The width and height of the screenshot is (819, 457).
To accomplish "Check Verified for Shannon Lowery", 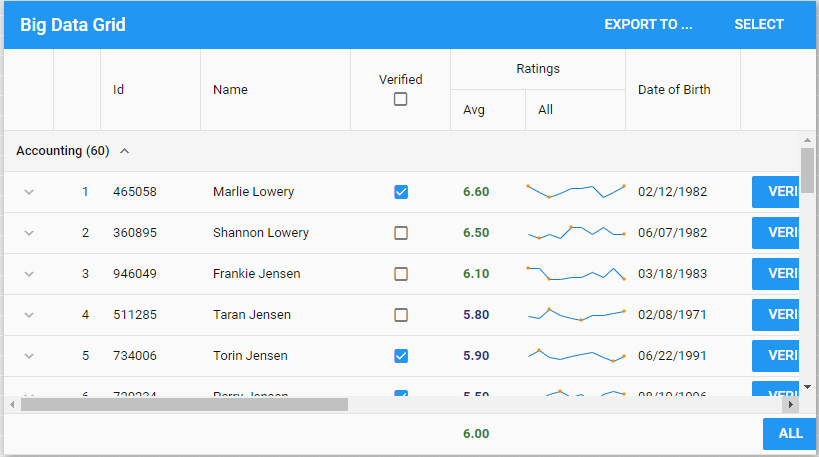I will pos(401,233).
